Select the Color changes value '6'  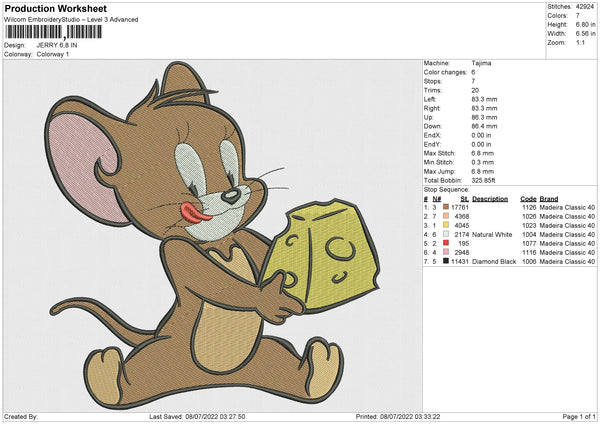(x=473, y=72)
